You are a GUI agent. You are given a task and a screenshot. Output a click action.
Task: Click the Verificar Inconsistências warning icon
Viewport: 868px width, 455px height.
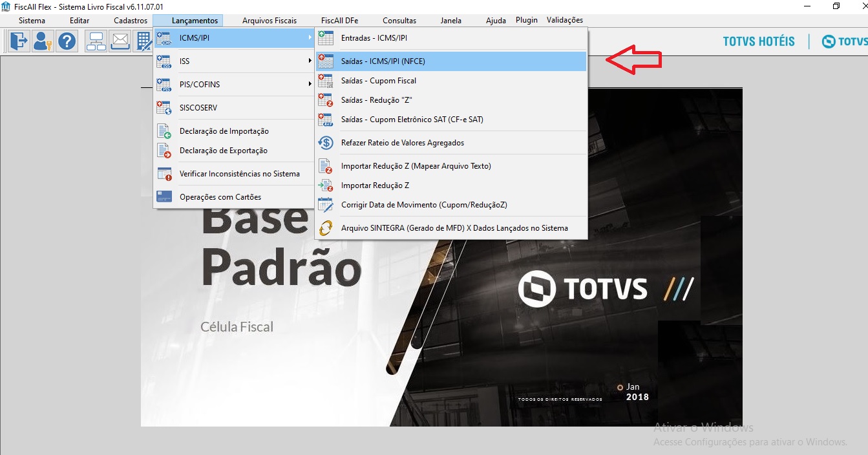coord(164,174)
